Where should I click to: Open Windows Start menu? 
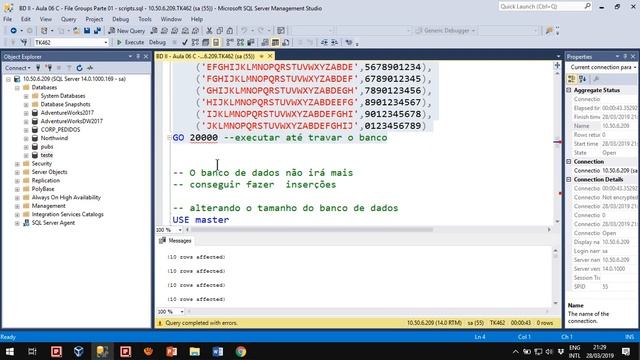pyautogui.click(x=10, y=351)
